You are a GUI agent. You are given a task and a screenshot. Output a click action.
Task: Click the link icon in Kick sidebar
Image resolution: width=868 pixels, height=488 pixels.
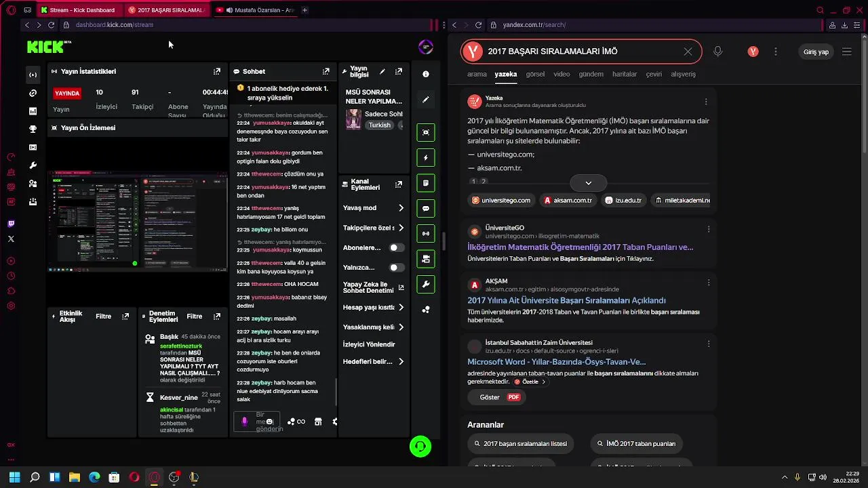[x=32, y=93]
